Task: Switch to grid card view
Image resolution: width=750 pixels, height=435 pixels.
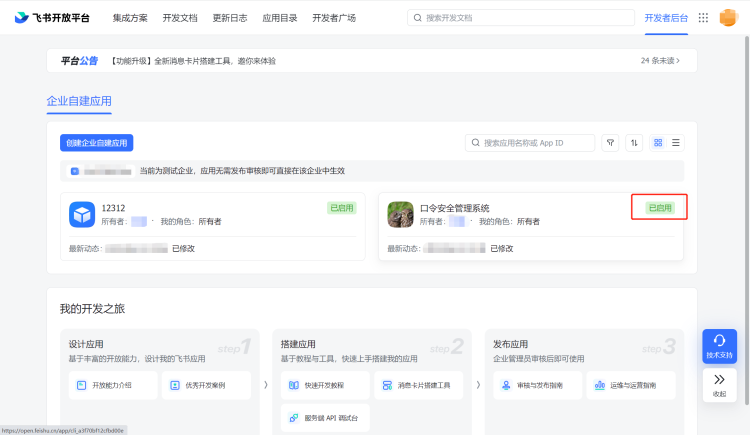Action: (658, 143)
